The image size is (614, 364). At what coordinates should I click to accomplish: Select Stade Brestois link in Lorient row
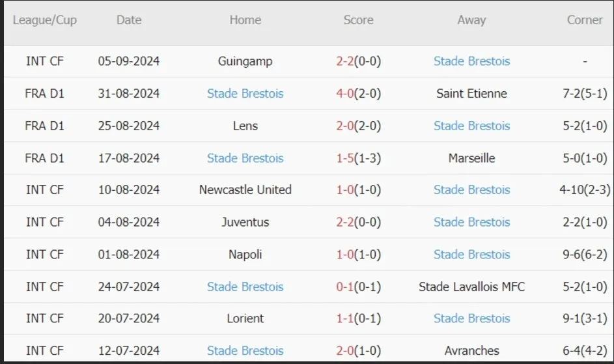(471, 318)
